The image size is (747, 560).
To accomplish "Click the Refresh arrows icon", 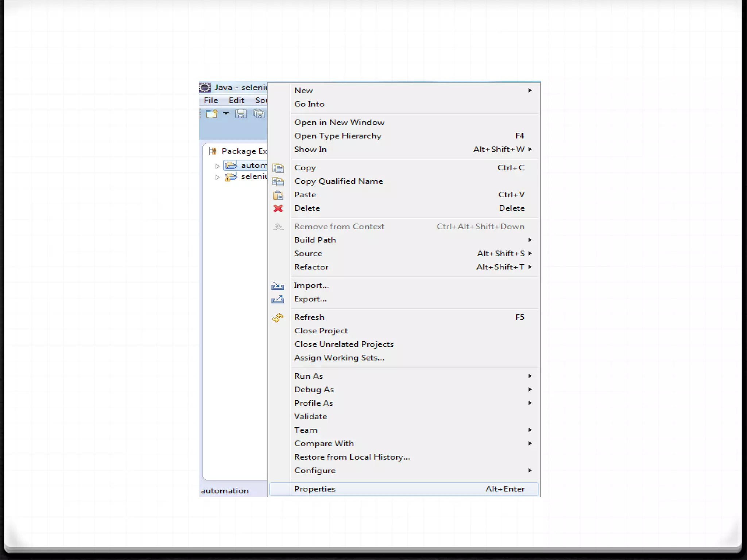I will [278, 318].
